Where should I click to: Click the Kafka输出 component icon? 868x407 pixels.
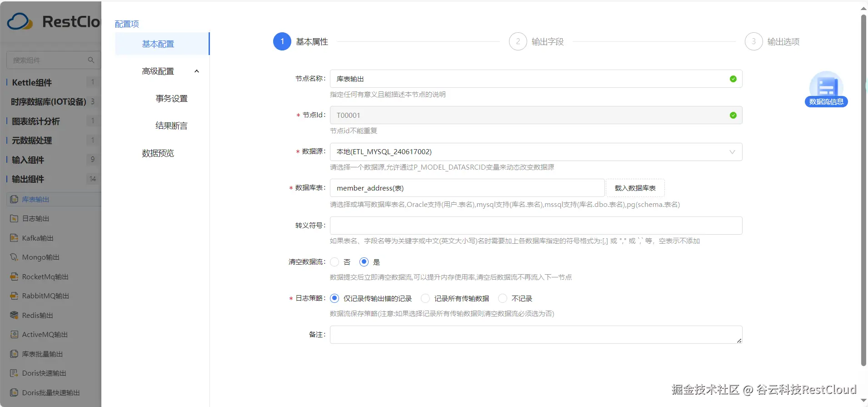click(14, 238)
